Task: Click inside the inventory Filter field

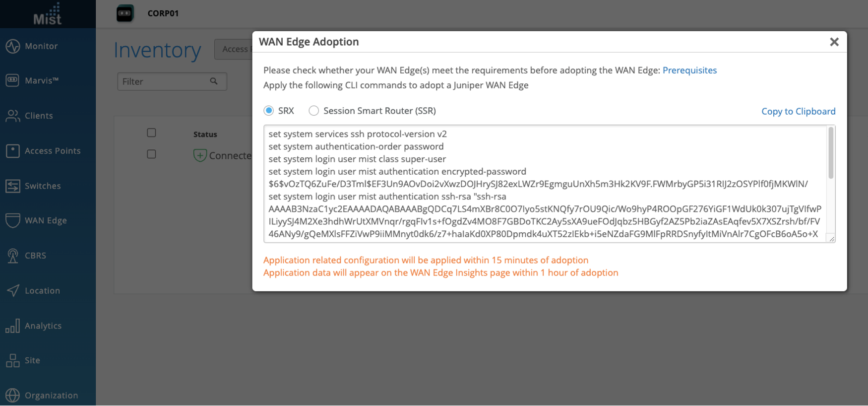Action: 164,81
